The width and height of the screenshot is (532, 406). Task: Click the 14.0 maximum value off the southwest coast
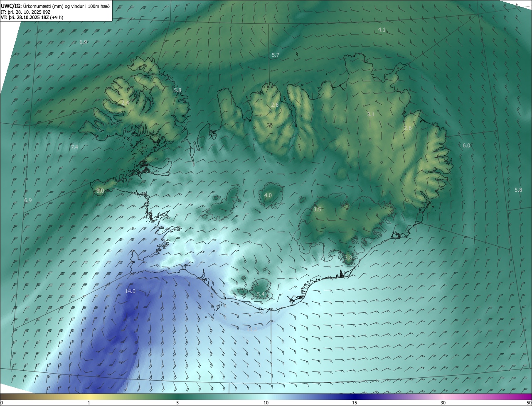(131, 291)
